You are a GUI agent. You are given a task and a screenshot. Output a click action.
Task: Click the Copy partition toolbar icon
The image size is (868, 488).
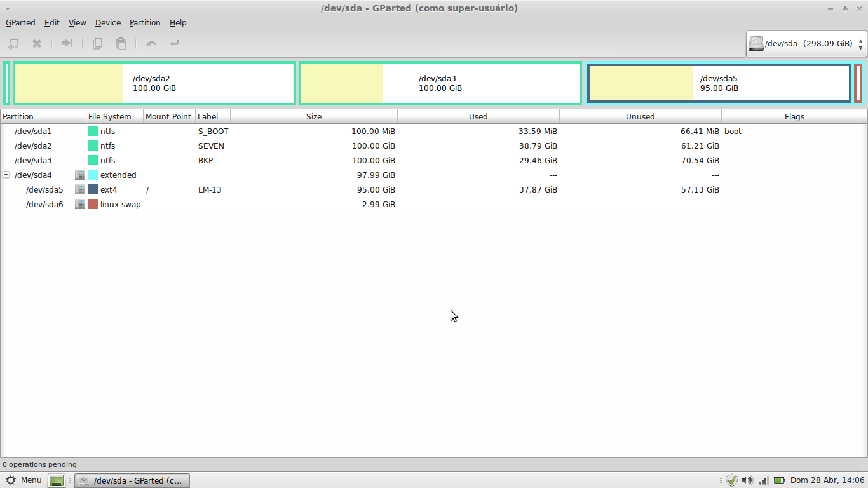(x=97, y=43)
